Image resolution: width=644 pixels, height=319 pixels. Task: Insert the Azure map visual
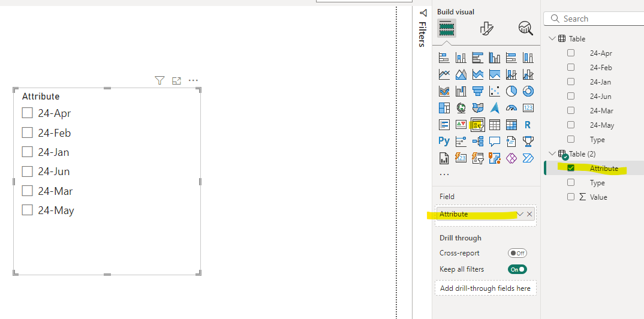[x=495, y=107]
